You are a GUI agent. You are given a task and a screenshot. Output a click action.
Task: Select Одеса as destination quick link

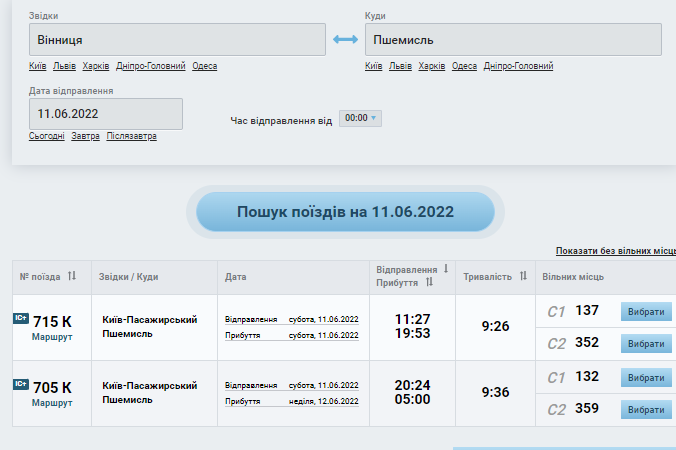coord(464,66)
